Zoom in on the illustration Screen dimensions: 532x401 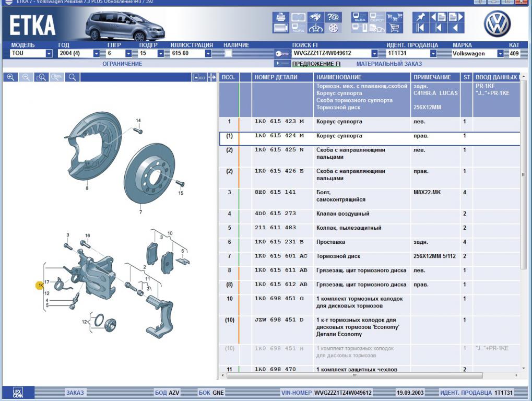10,77
